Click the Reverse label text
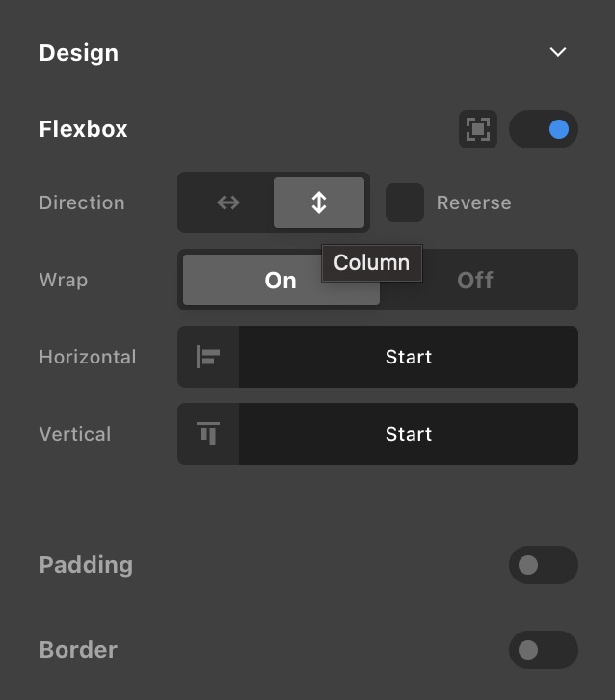Viewport: 615px width, 700px height. [x=473, y=203]
